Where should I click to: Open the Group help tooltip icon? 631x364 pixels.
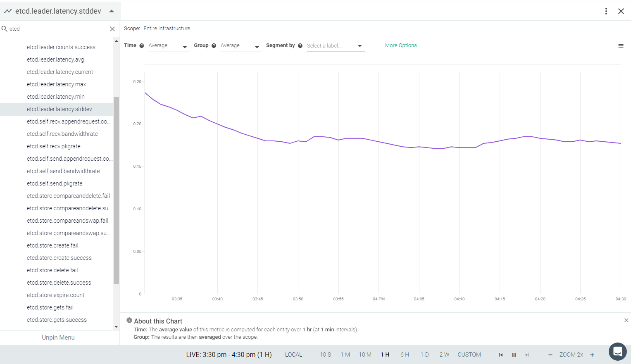(x=214, y=46)
